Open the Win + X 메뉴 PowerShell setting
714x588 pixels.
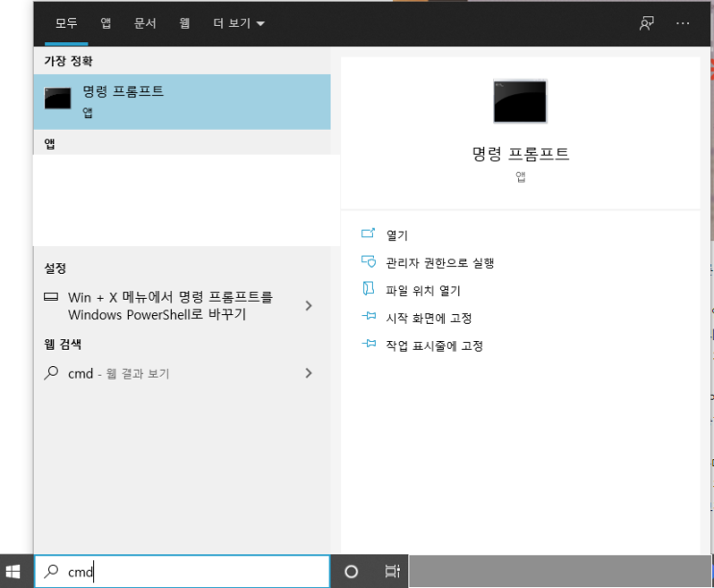(183, 306)
